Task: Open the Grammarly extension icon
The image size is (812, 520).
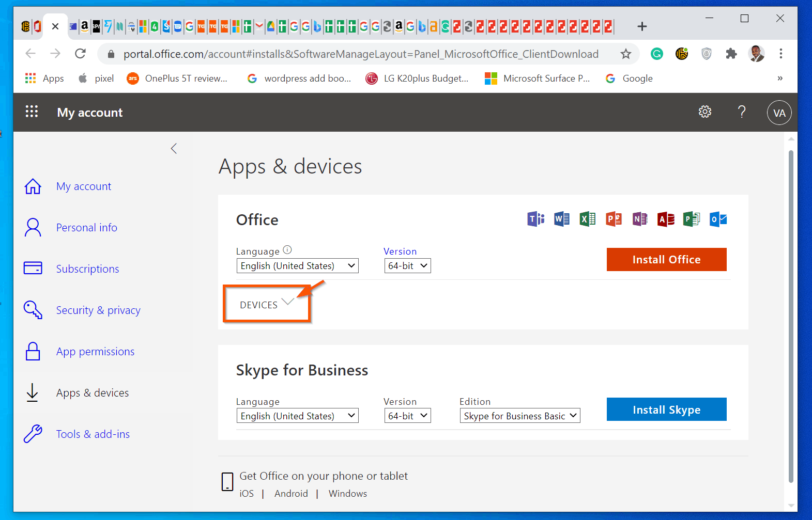Action: [x=657, y=54]
